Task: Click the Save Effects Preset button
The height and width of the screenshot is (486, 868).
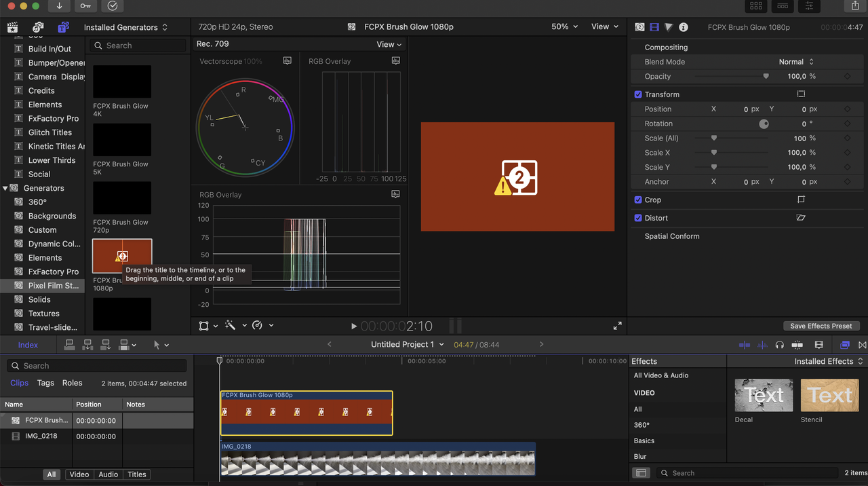Action: pyautogui.click(x=821, y=326)
